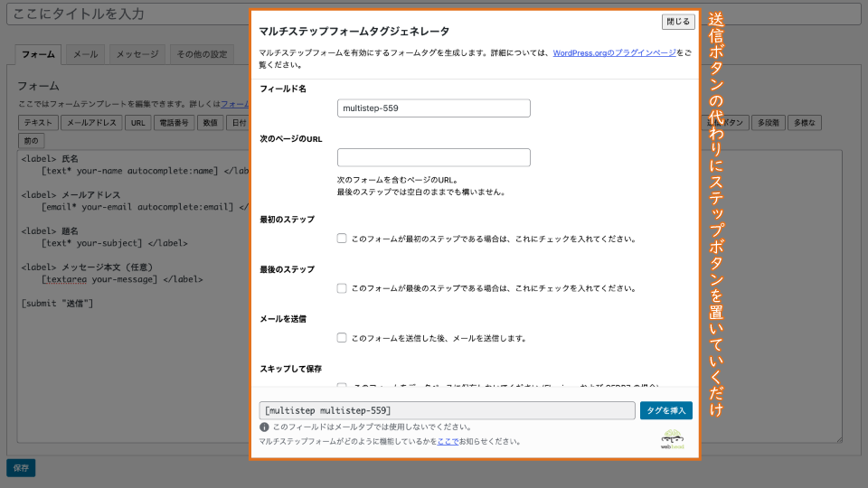The height and width of the screenshot is (488, 868).
Task: Close the tag generator with 閉じる button
Action: click(678, 22)
